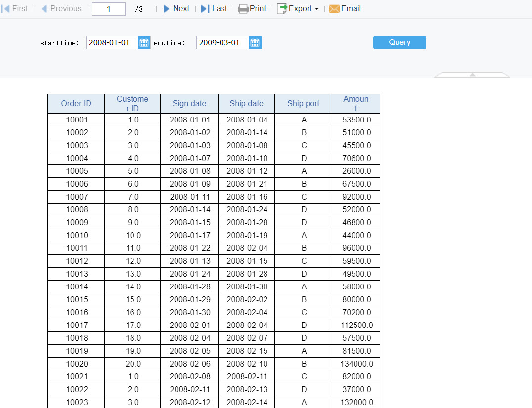
Task: Click the Last page arrow icon
Action: [x=205, y=9]
